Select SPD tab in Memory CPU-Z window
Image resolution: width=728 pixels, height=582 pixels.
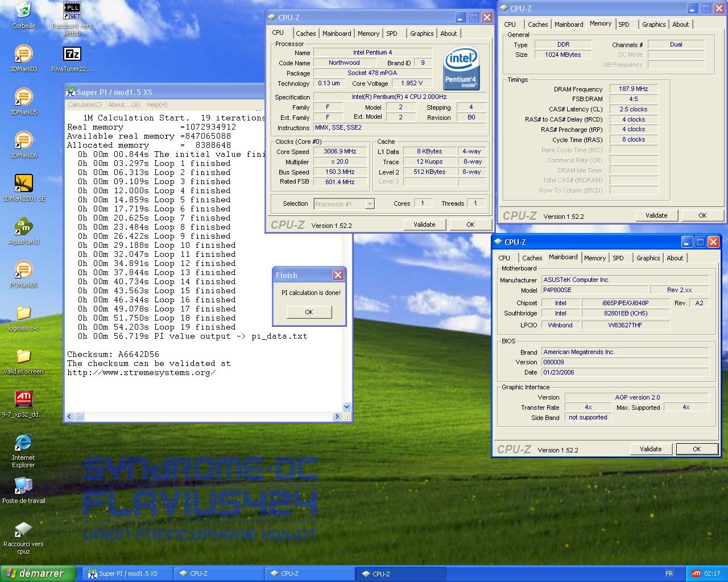coord(624,24)
